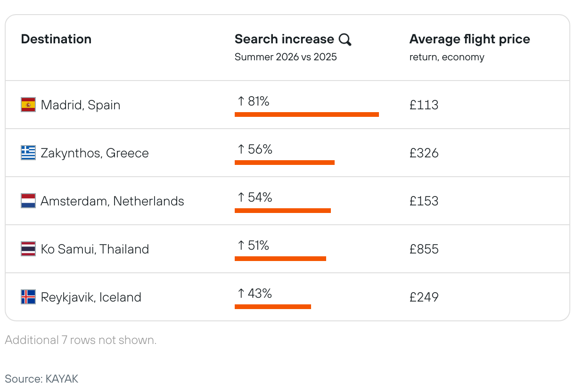Viewport: 575px width, 392px height.
Task: Select the Madrid, Spain destination
Action: (81, 105)
